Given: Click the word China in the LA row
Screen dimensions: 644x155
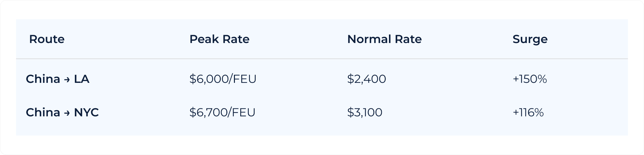Looking at the screenshot, I should tap(43, 79).
